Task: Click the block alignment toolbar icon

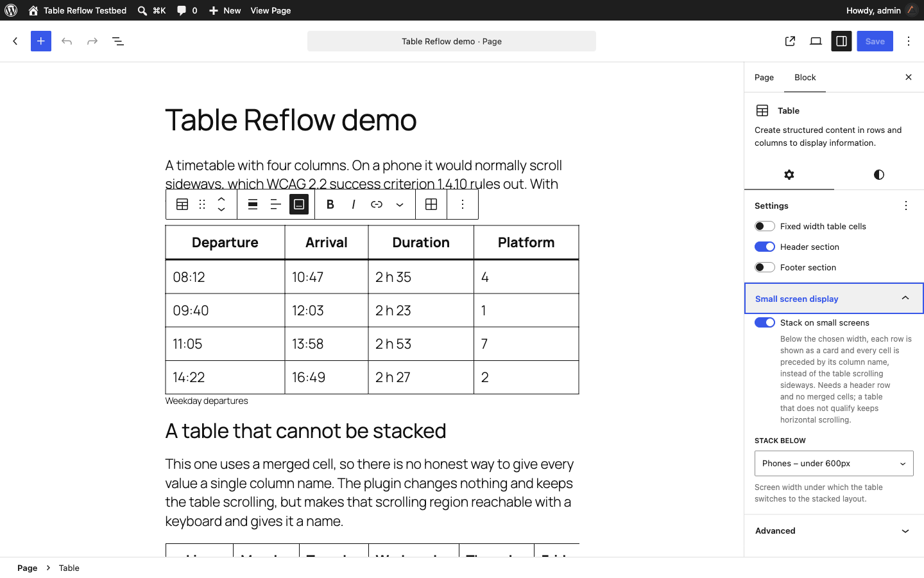Action: (x=253, y=204)
